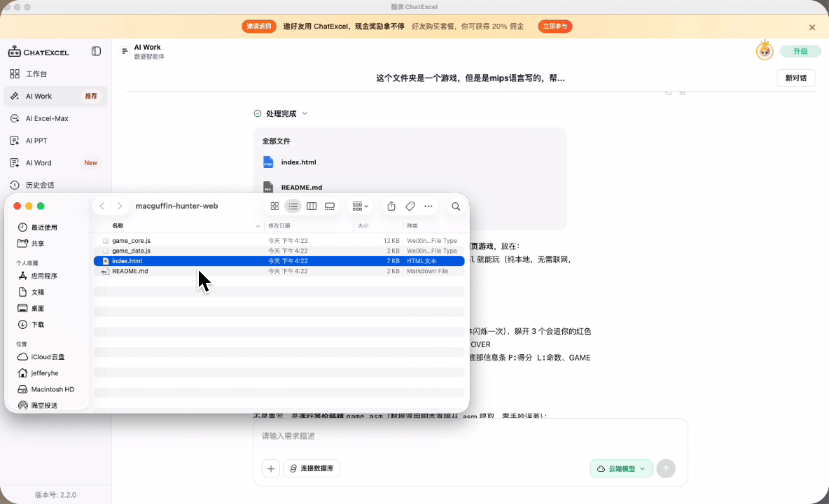Start a 新对话 new conversation
Image resolution: width=829 pixels, height=504 pixels.
coord(795,78)
